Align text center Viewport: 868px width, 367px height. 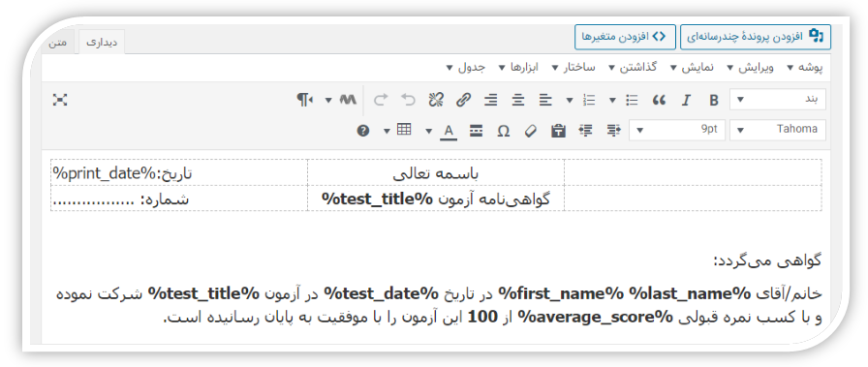coord(517,100)
